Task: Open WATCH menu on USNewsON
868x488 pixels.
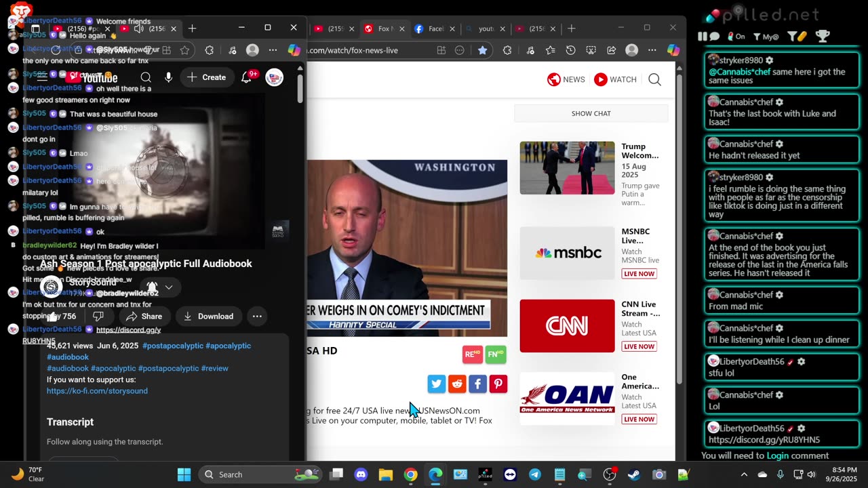Action: 615,79
